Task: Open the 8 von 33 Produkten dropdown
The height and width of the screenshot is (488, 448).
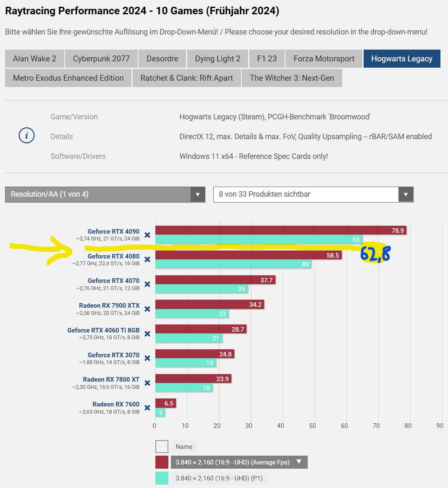Action: pos(313,195)
